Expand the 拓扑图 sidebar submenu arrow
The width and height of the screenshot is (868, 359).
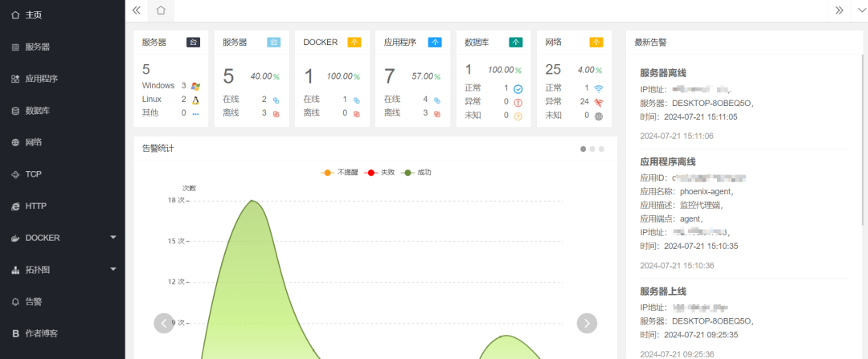coord(113,269)
